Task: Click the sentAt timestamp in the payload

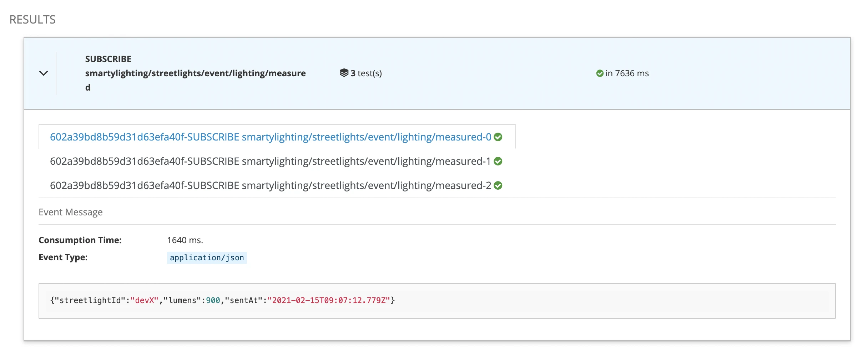Action: tap(328, 301)
